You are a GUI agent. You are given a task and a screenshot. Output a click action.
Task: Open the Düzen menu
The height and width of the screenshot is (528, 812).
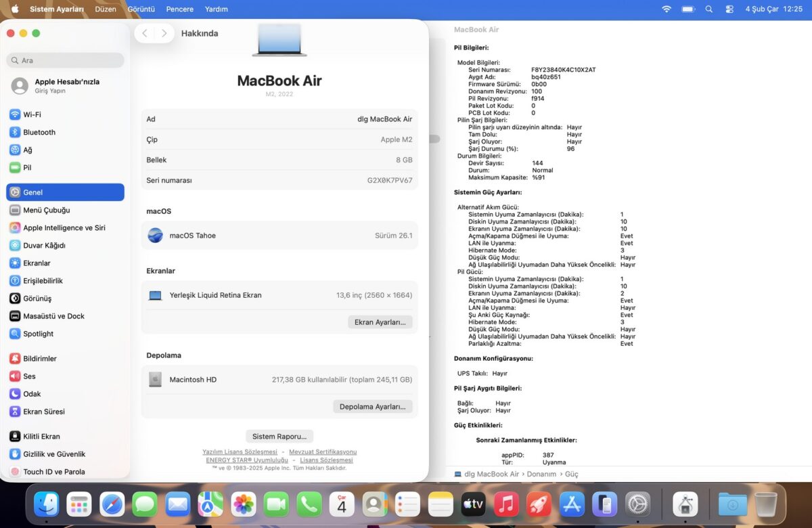point(106,9)
